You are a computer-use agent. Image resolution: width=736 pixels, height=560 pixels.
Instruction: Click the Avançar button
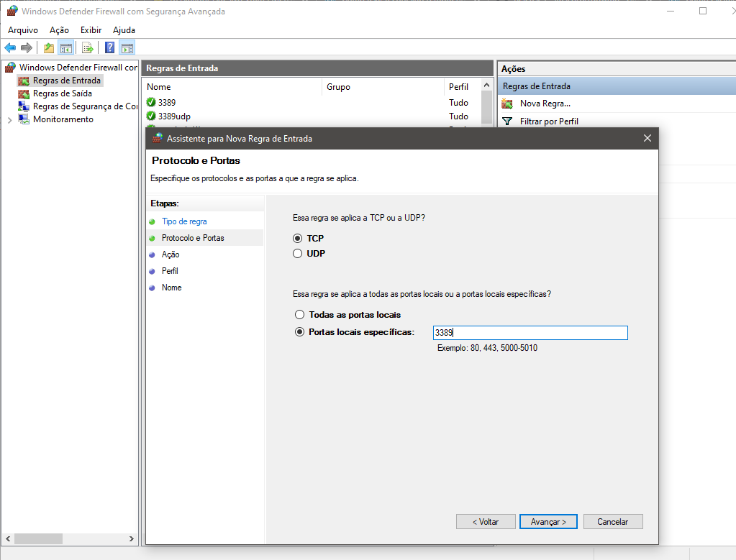coord(548,522)
